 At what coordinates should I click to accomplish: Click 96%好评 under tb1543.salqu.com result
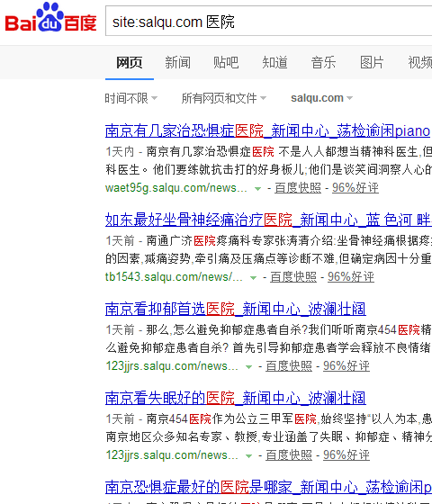click(351, 277)
